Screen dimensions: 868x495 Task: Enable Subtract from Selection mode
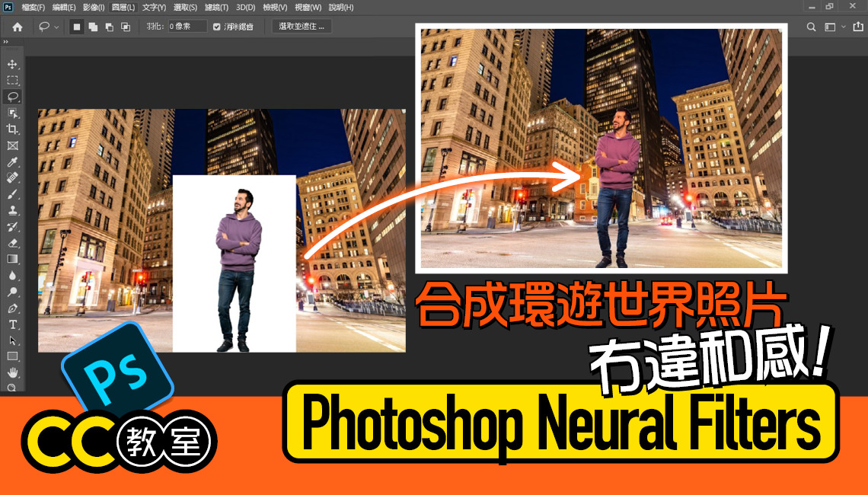click(110, 27)
